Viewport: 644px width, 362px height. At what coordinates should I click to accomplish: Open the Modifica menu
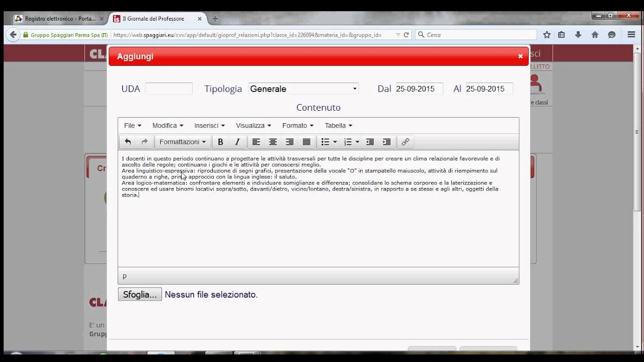point(168,126)
